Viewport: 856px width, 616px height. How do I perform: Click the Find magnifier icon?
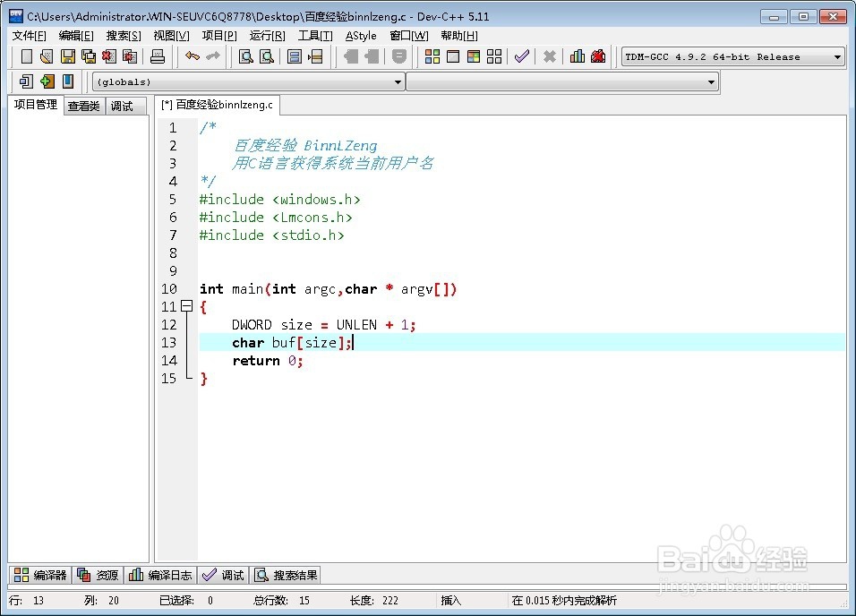pyautogui.click(x=246, y=56)
